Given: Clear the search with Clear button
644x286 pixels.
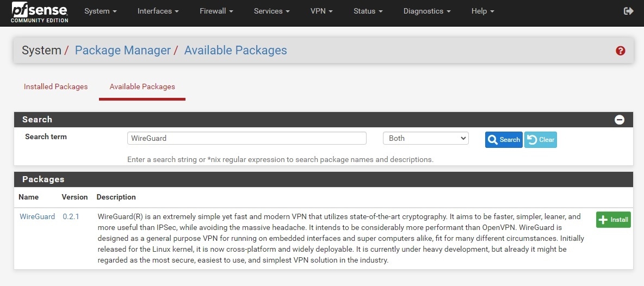Looking at the screenshot, I should click(x=541, y=140).
